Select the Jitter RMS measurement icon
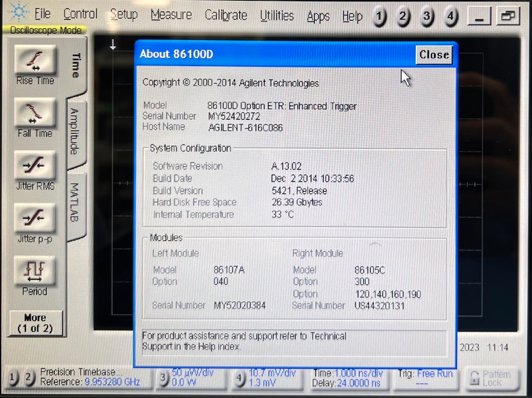 35,166
